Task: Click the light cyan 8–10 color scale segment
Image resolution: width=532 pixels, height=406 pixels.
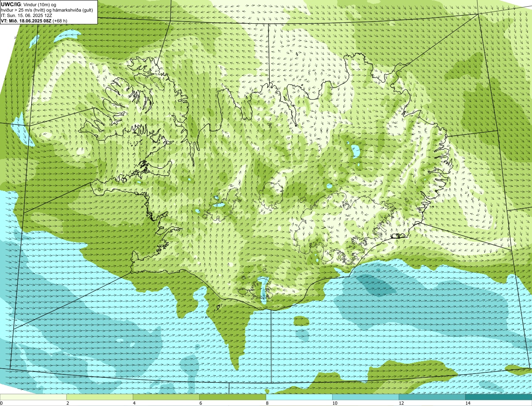Action: coord(299,397)
